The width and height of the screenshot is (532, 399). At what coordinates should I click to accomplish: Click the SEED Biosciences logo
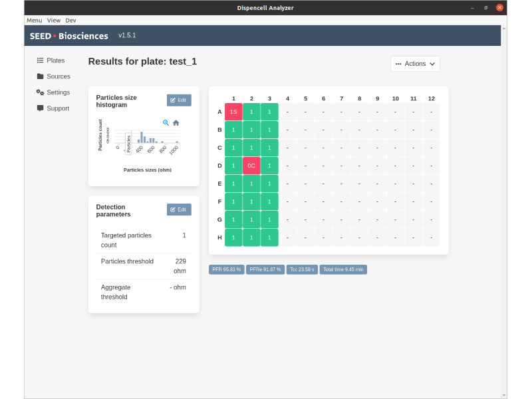coord(69,36)
